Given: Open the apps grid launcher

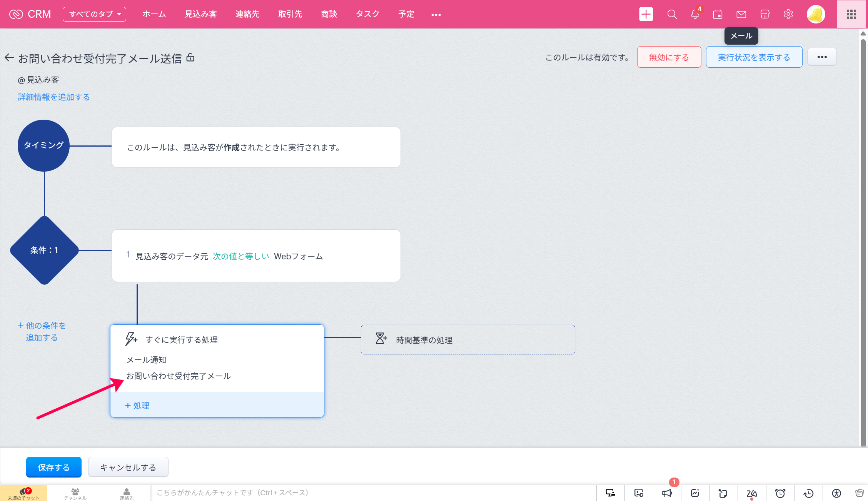Looking at the screenshot, I should click(x=851, y=14).
